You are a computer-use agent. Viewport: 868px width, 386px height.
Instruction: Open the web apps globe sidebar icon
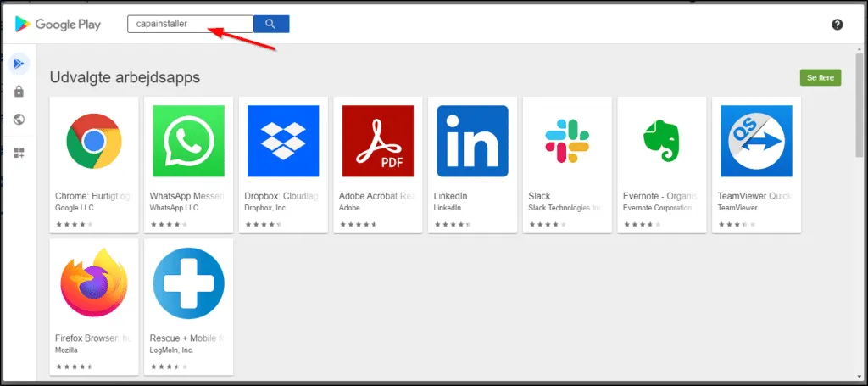19,120
